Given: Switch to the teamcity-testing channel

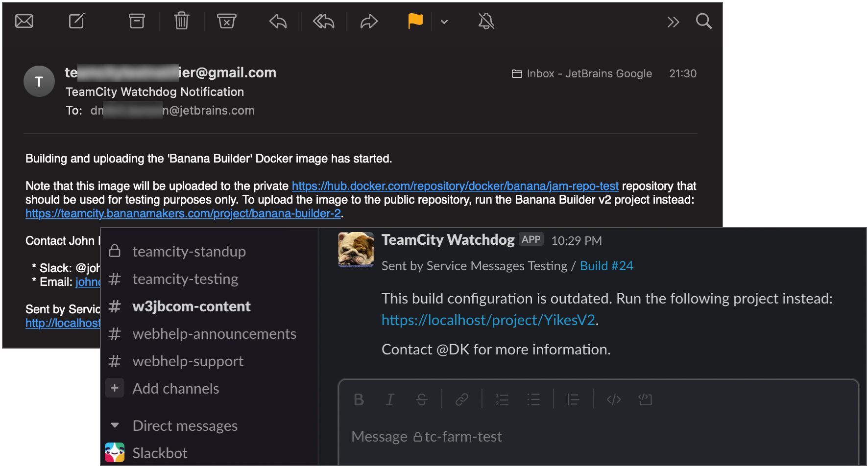Looking at the screenshot, I should click(x=185, y=279).
